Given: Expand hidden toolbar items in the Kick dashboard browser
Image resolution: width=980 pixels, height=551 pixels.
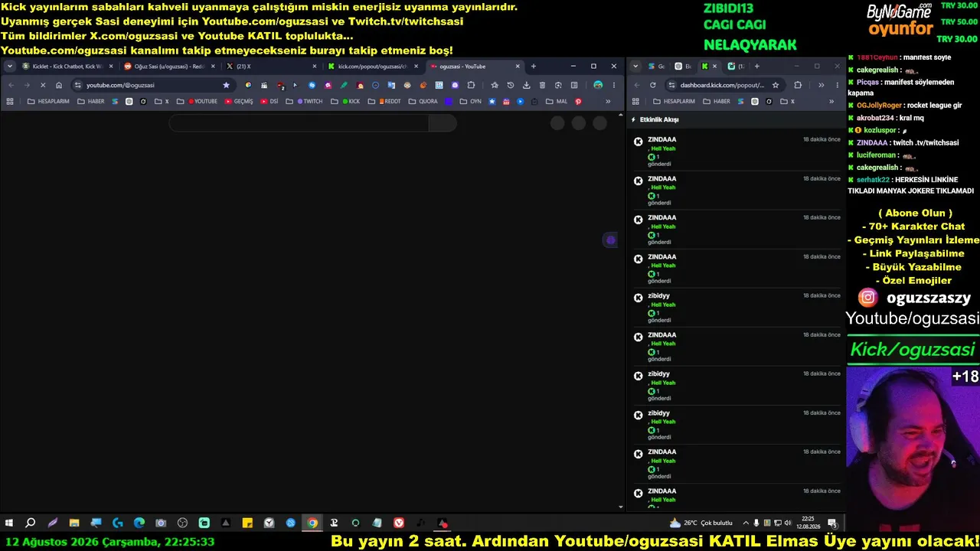Looking at the screenshot, I should tap(821, 85).
